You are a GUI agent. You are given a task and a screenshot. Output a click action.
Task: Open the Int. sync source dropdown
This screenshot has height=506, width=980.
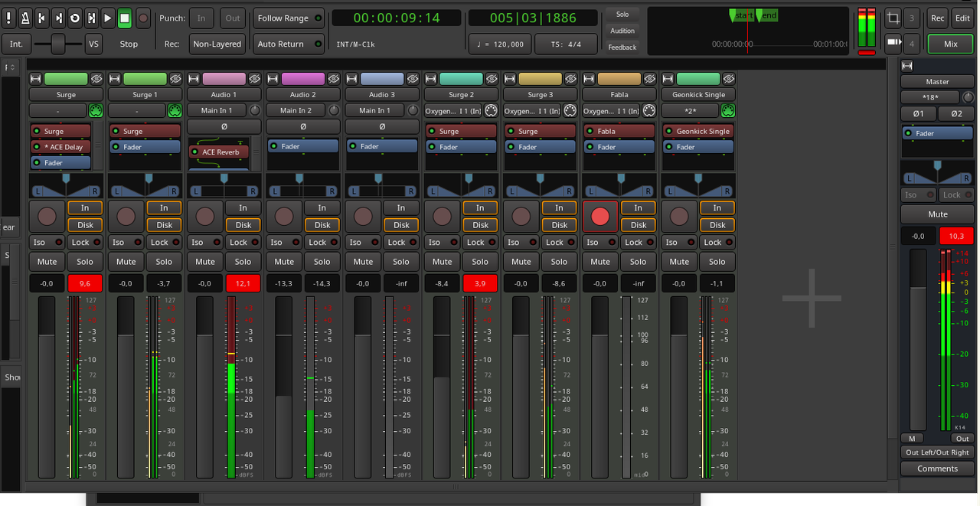pos(16,44)
